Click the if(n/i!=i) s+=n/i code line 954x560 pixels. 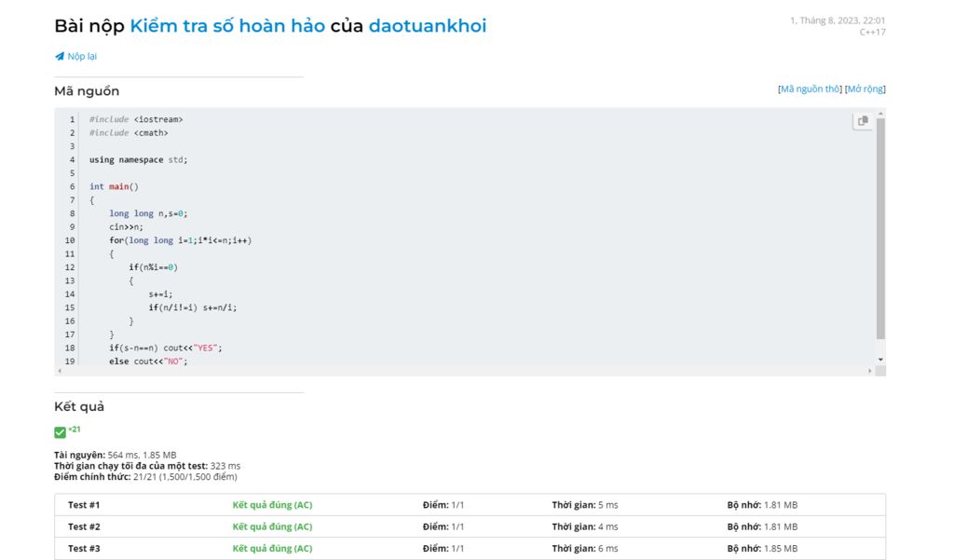click(192, 307)
